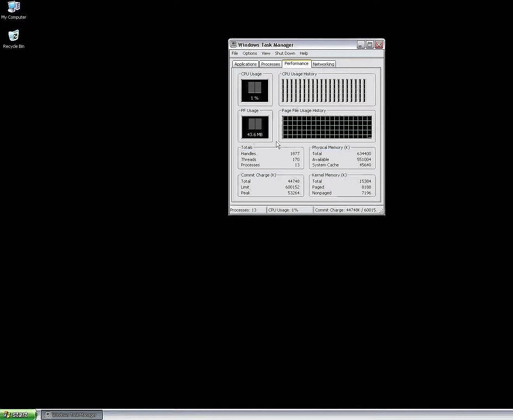Open the Shut Down menu
The width and height of the screenshot is (513, 420).
(x=285, y=53)
